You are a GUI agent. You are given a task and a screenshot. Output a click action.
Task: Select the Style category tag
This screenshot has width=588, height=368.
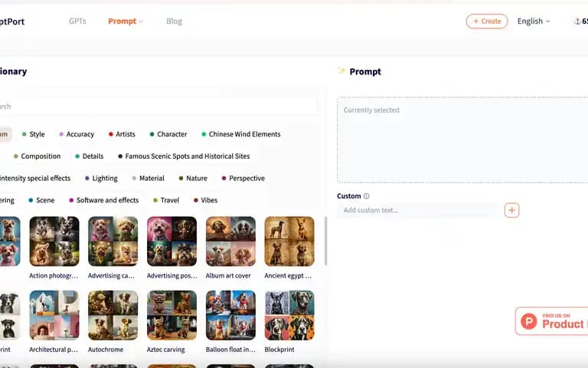[x=34, y=134]
